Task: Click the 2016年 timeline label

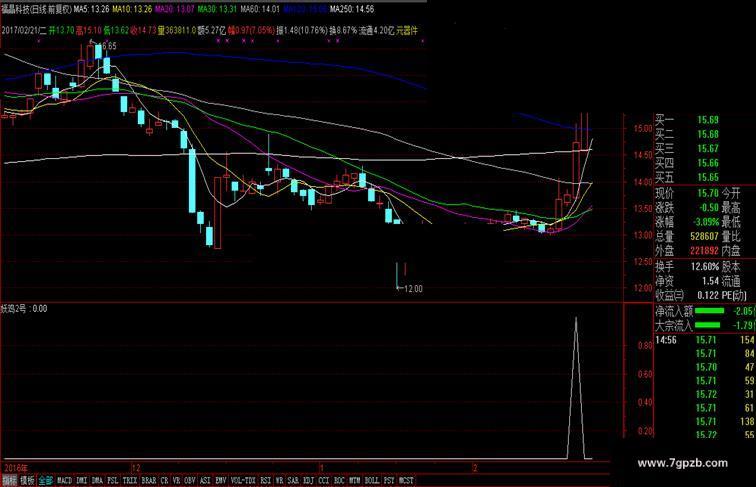Action: [x=16, y=468]
